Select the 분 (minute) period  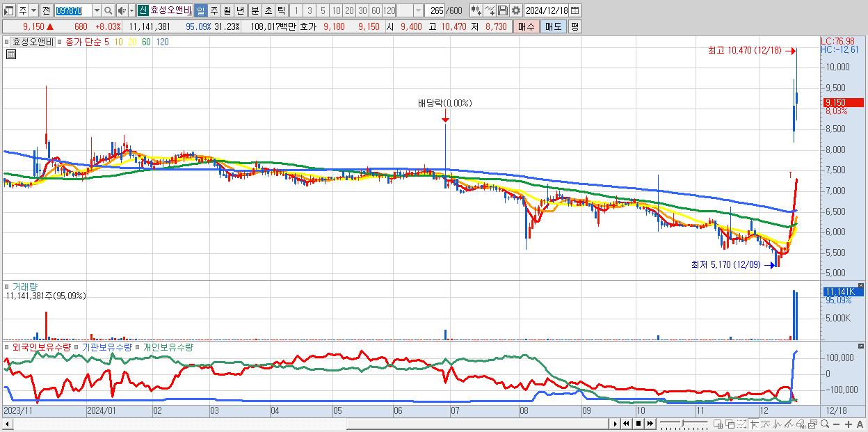pyautogui.click(x=255, y=10)
